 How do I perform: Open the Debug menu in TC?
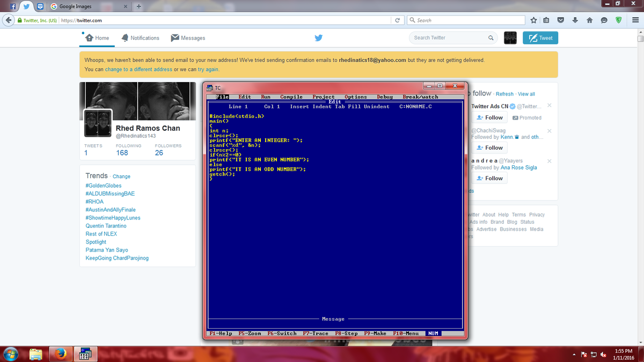click(x=385, y=97)
